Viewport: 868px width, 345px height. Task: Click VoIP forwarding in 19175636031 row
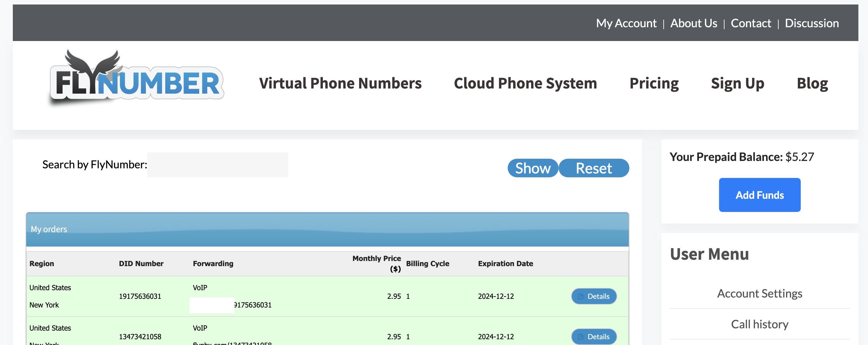tap(200, 288)
